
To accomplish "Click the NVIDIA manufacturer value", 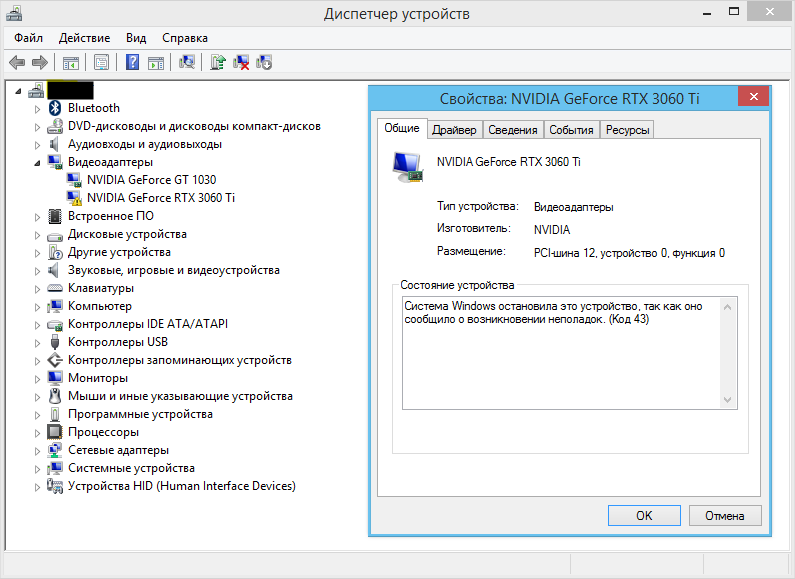I will (552, 230).
